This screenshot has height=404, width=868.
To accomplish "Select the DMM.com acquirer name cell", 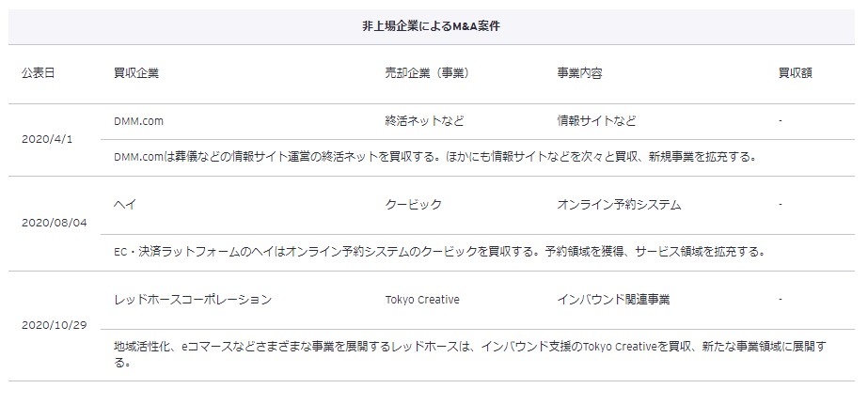I will tap(138, 121).
